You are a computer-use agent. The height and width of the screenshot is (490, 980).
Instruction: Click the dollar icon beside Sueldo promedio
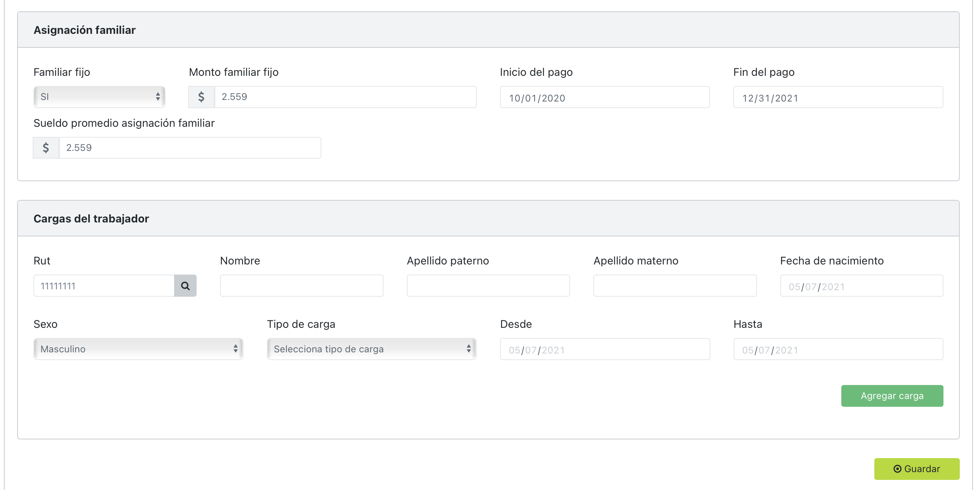46,148
